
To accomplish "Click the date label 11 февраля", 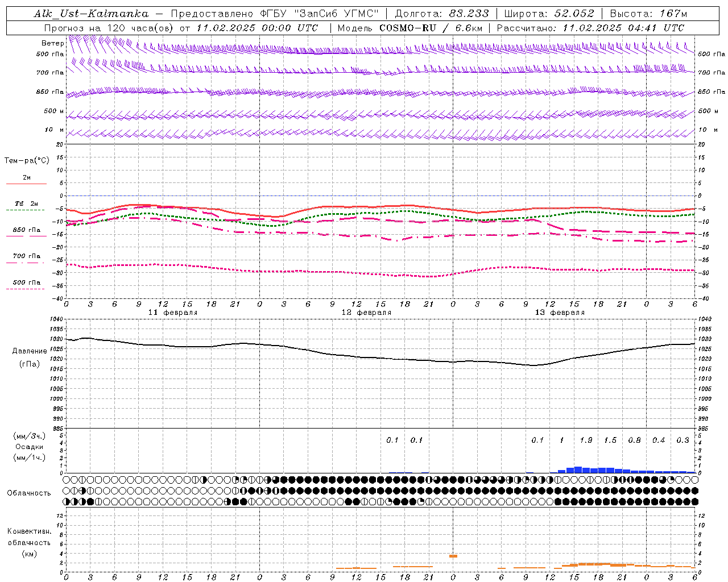I will (173, 313).
